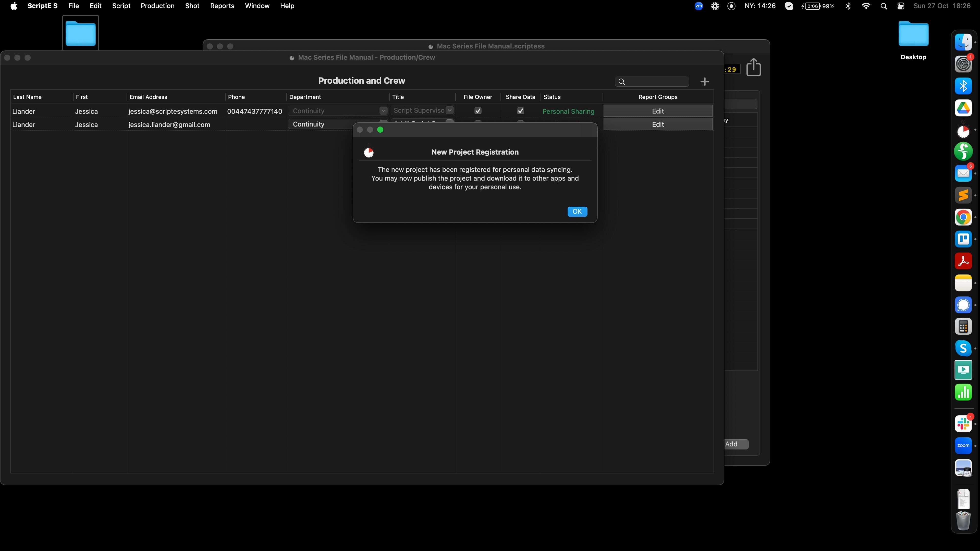This screenshot has height=551, width=980.
Task: Click OK in New Project Registration dialog
Action: (x=577, y=211)
